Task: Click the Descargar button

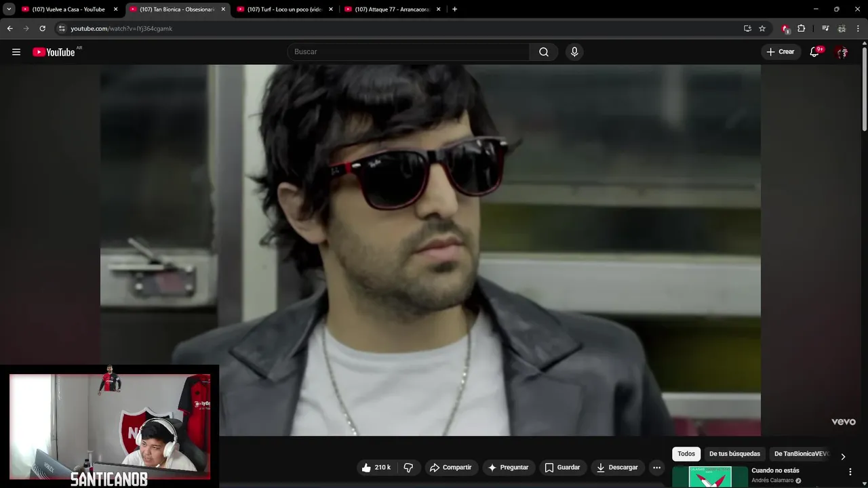Action: coord(617,468)
